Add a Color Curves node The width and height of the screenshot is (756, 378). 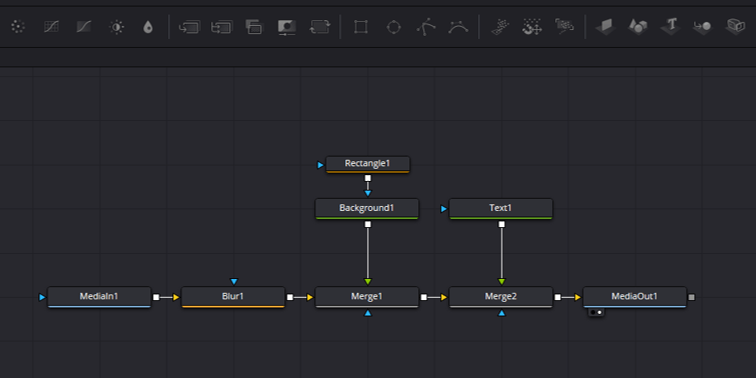tap(51, 27)
